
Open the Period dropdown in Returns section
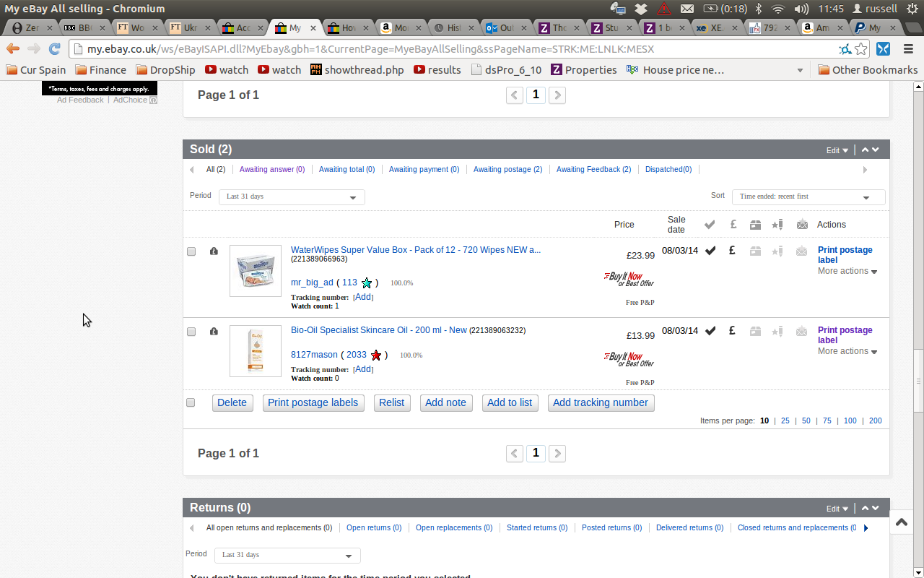[x=287, y=555]
